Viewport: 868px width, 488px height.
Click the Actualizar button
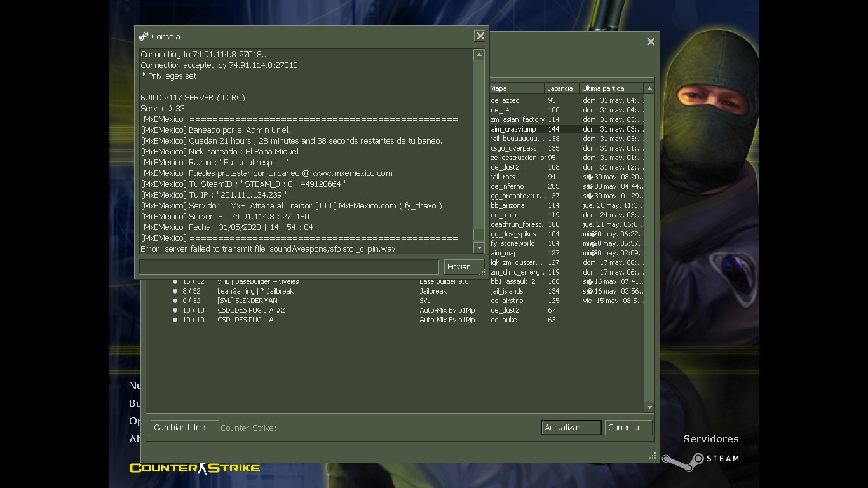pyautogui.click(x=571, y=428)
